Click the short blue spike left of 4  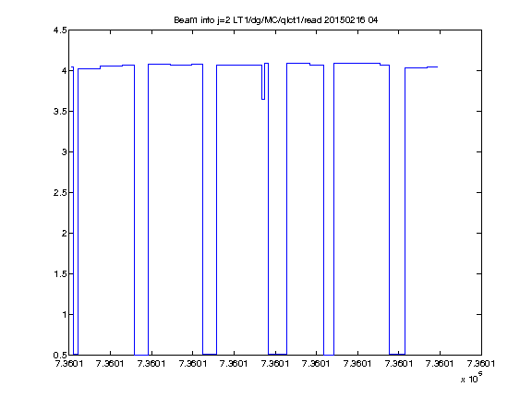tap(72, 67)
